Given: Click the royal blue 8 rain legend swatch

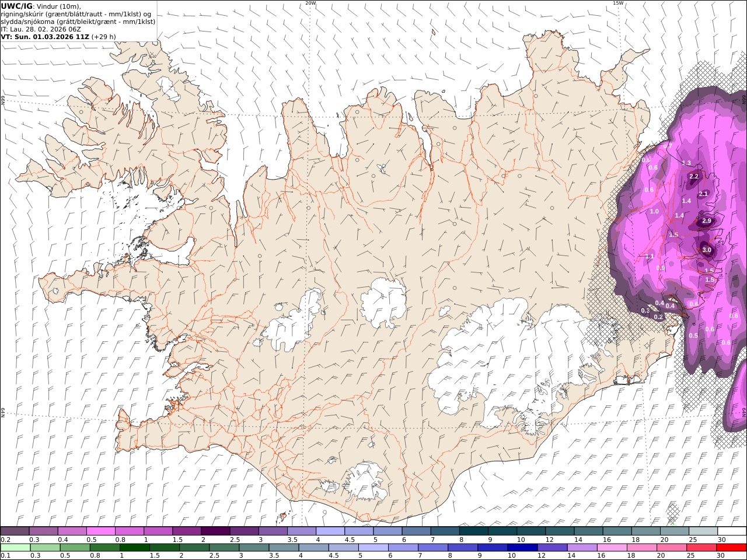Looking at the screenshot, I should [463, 548].
